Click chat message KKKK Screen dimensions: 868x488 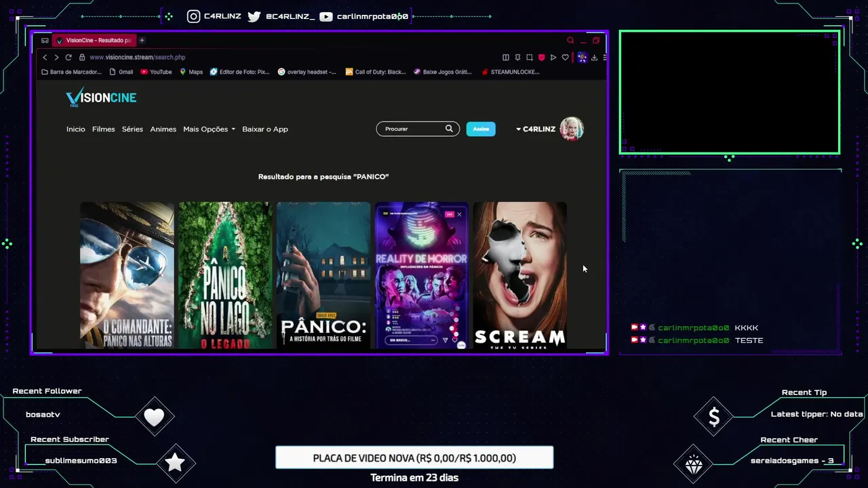tap(747, 328)
